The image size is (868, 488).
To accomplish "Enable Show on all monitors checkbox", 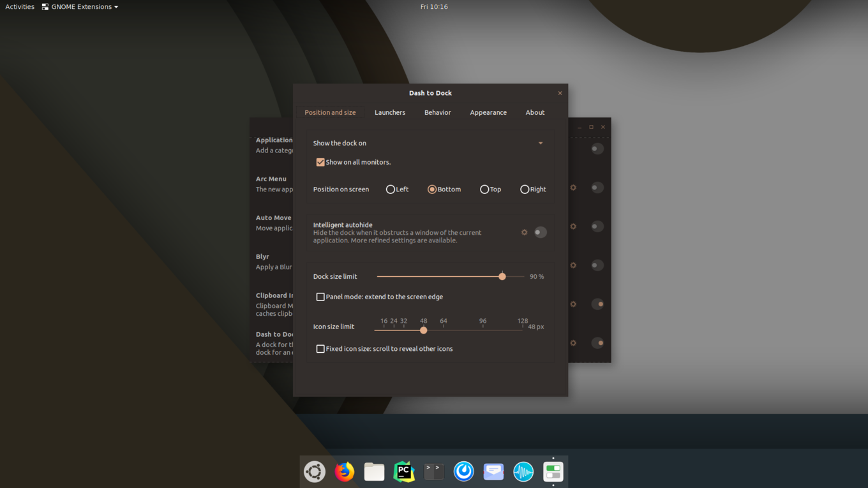I will point(320,162).
